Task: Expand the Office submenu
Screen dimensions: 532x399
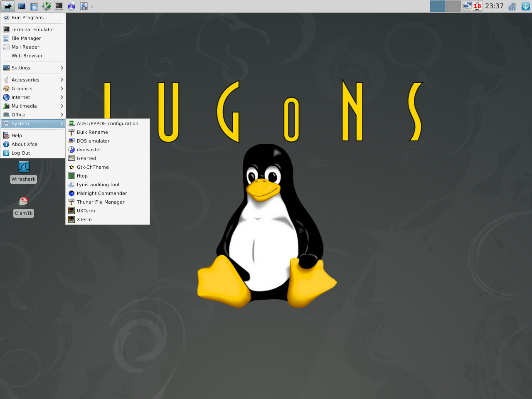Action: pos(33,115)
